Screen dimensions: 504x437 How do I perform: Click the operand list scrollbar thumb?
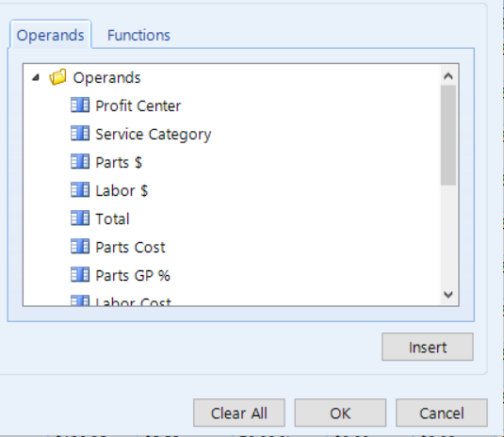click(x=448, y=136)
